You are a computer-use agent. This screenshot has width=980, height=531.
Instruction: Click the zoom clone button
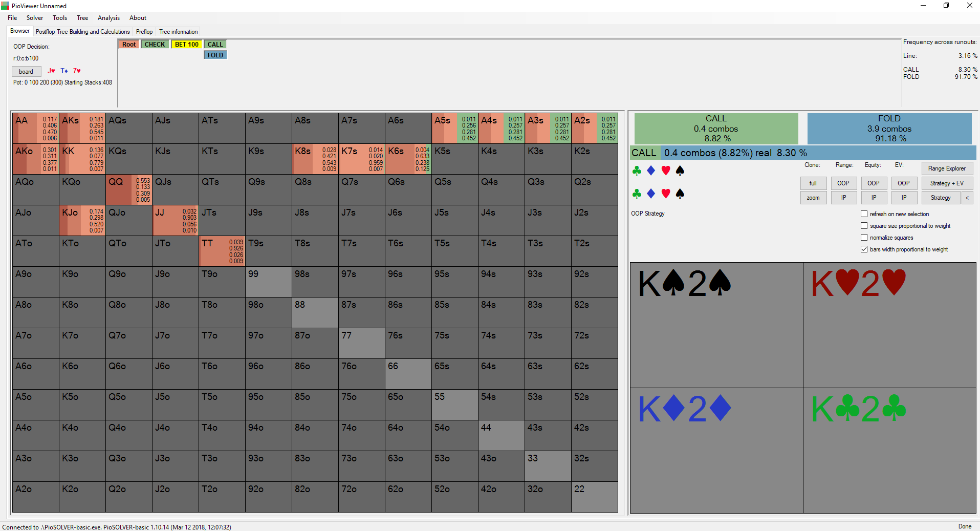[813, 198]
